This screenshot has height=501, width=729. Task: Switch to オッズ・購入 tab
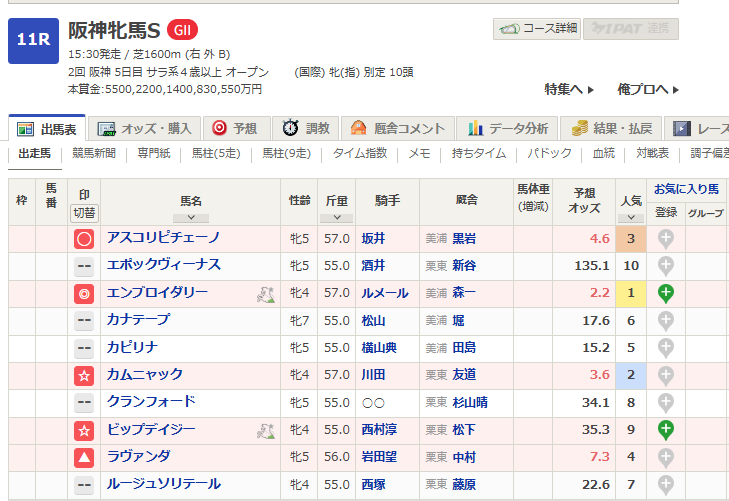click(145, 128)
